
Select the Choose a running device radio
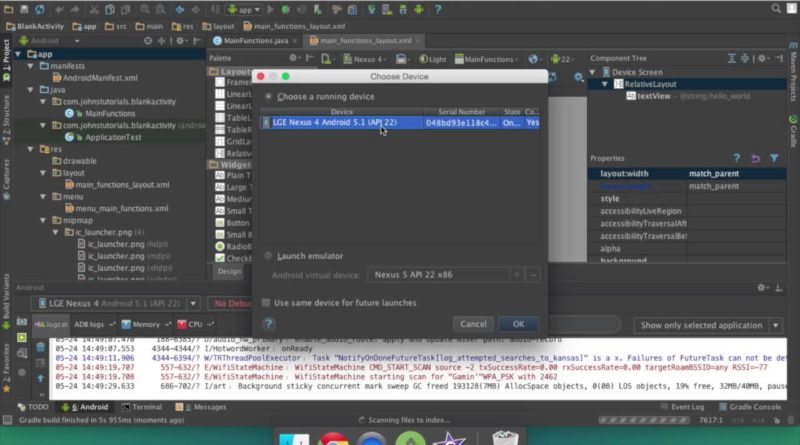pyautogui.click(x=268, y=96)
